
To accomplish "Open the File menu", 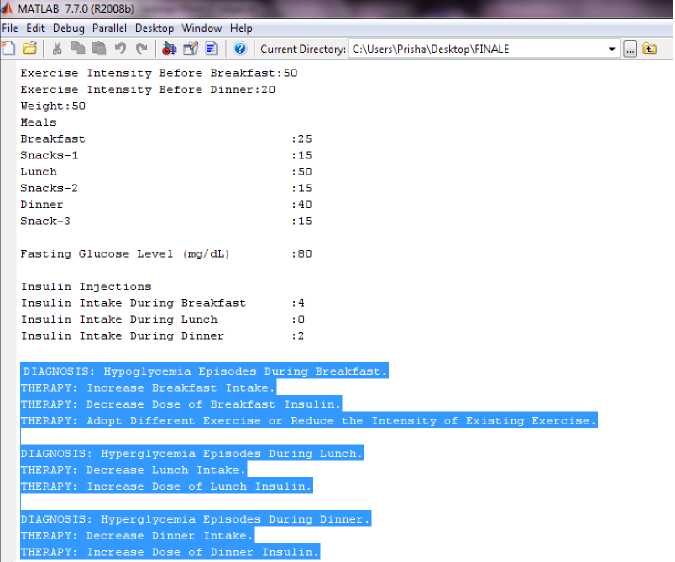I will coord(9,28).
